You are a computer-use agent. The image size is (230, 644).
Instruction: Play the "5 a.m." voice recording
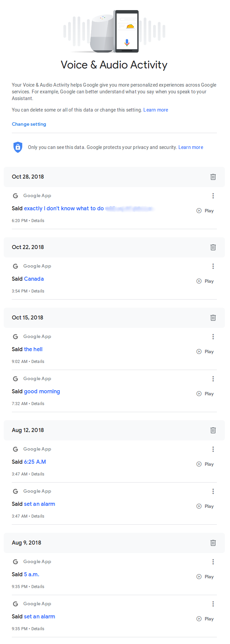pyautogui.click(x=205, y=577)
